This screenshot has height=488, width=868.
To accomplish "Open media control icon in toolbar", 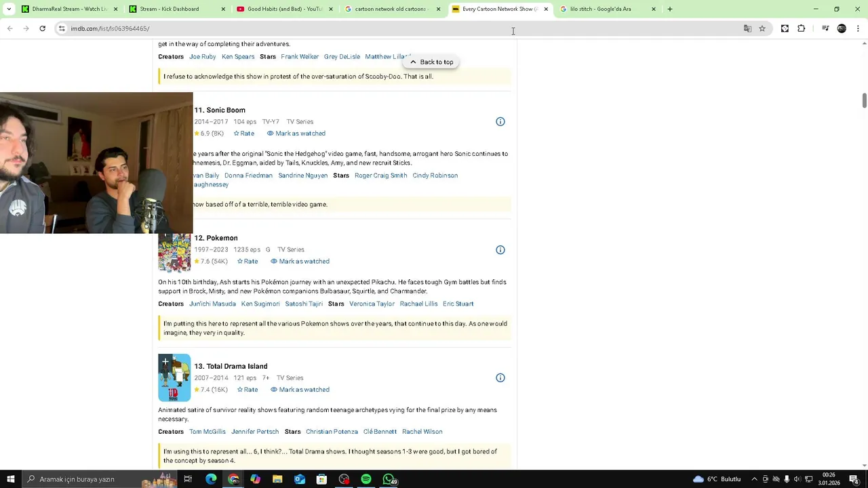I will click(x=825, y=28).
